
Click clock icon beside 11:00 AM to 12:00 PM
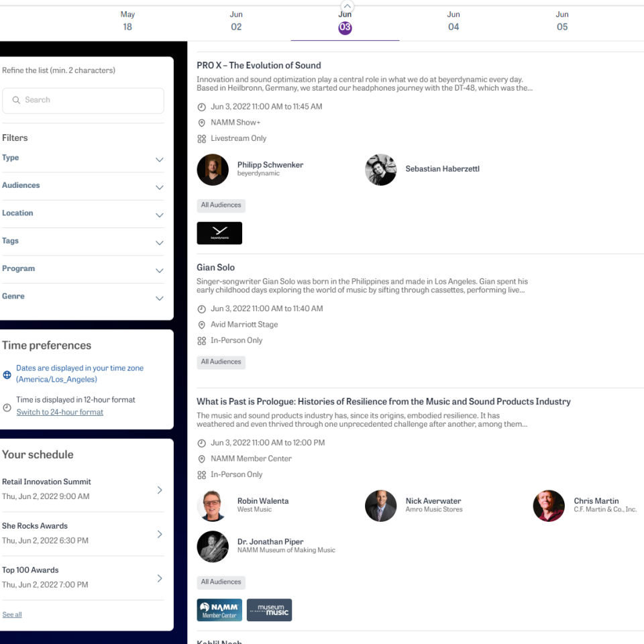(x=201, y=443)
